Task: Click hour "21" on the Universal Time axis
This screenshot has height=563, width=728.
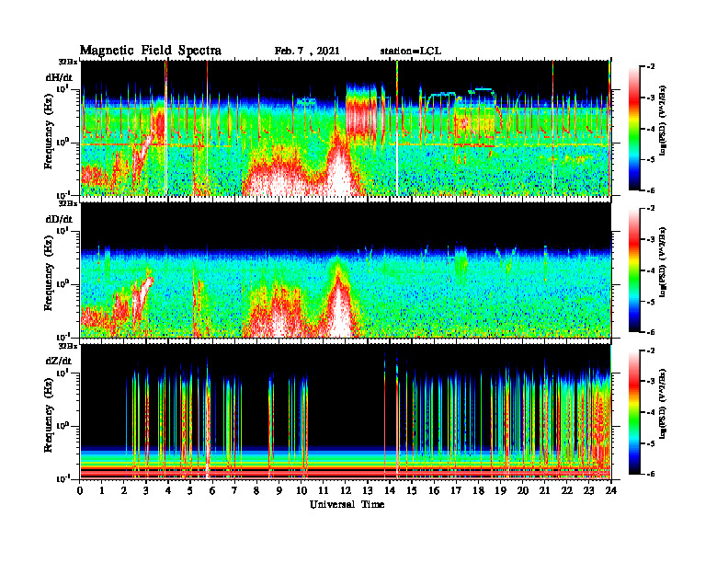Action: tap(544, 491)
